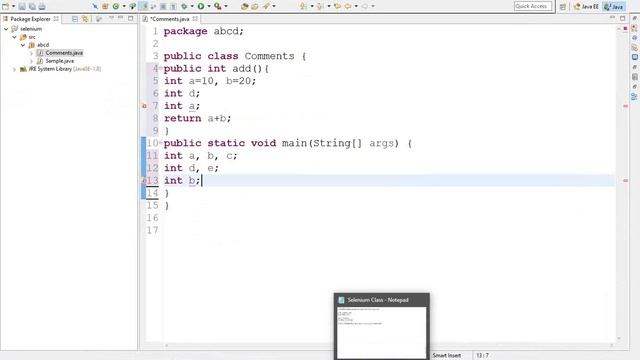The height and width of the screenshot is (360, 640).
Task: Collapse the add() method fold at line 4
Action: (x=161, y=68)
